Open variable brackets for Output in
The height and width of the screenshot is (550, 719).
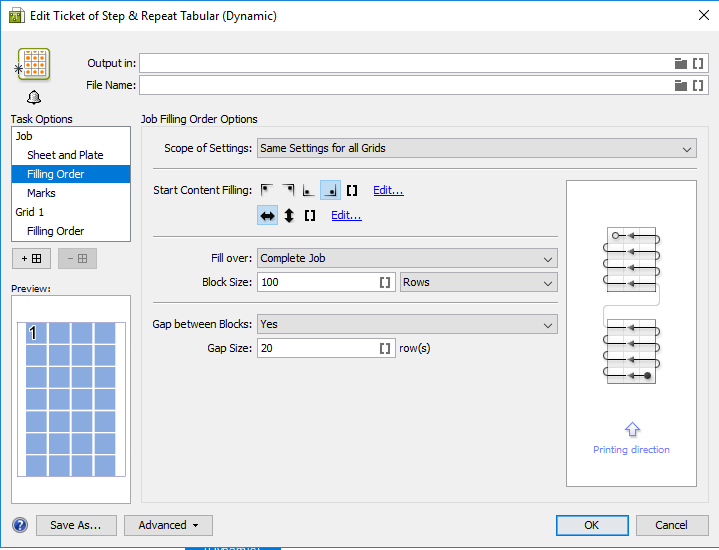point(698,63)
